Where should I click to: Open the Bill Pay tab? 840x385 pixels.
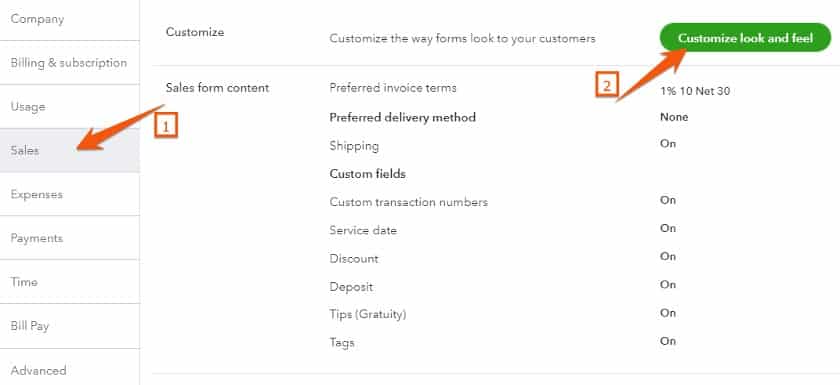tap(70, 326)
